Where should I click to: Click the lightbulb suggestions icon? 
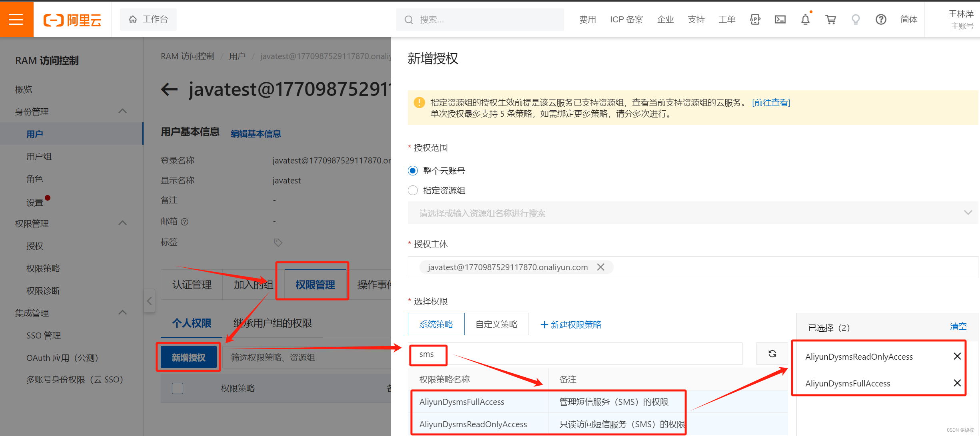click(856, 19)
